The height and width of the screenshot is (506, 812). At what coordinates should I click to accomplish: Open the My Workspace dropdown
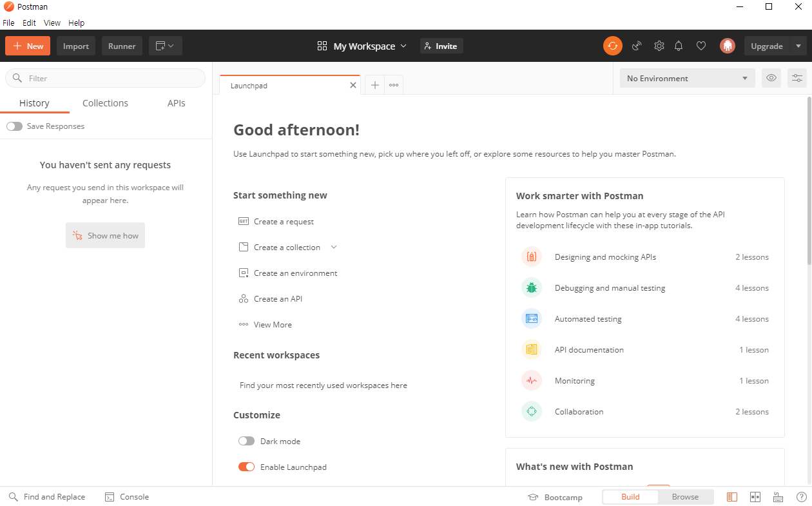pos(362,46)
